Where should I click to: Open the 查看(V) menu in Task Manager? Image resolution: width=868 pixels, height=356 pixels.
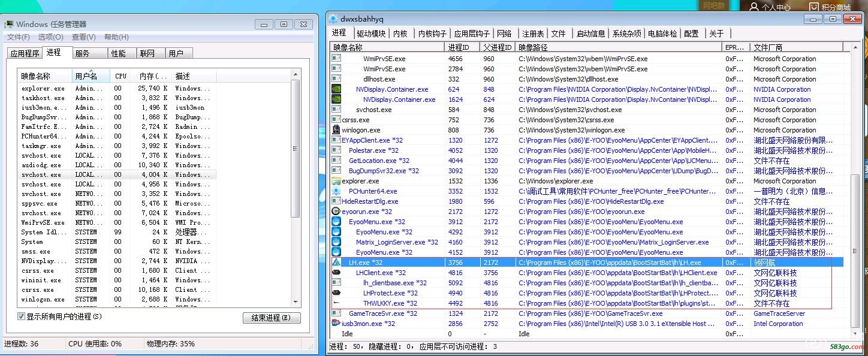tap(84, 37)
